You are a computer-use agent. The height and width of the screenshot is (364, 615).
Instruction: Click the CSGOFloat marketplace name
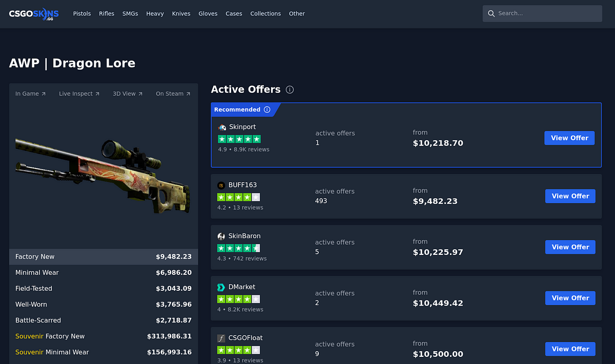(245, 338)
